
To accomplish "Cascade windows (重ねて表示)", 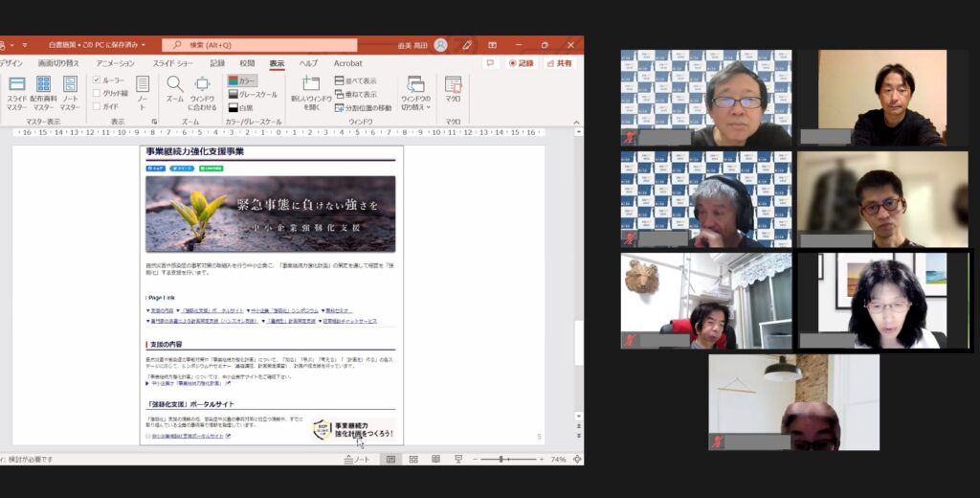I will (x=356, y=95).
